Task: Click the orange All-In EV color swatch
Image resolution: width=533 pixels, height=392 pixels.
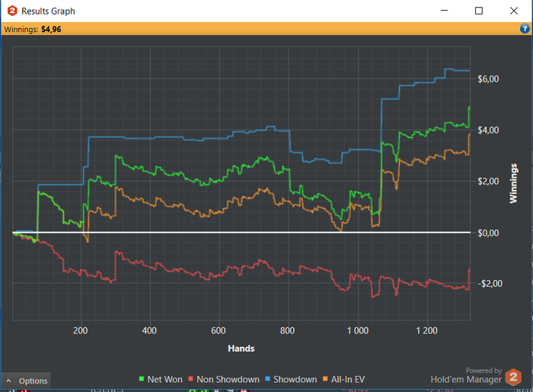Action: pyautogui.click(x=325, y=379)
